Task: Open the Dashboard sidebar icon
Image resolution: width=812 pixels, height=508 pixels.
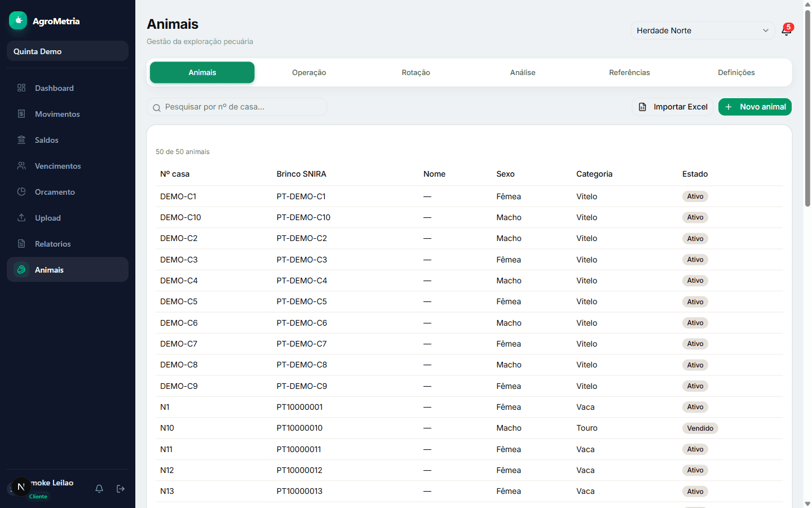Action: [x=21, y=87]
